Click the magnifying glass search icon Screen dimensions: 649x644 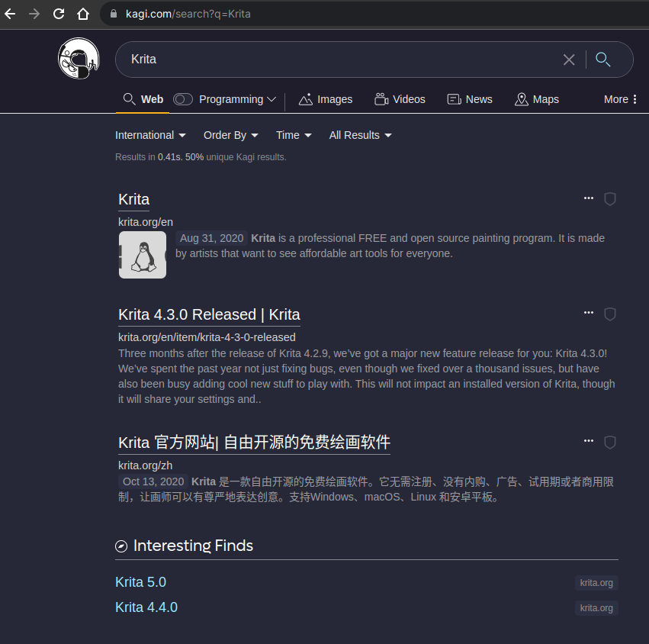[x=603, y=60]
